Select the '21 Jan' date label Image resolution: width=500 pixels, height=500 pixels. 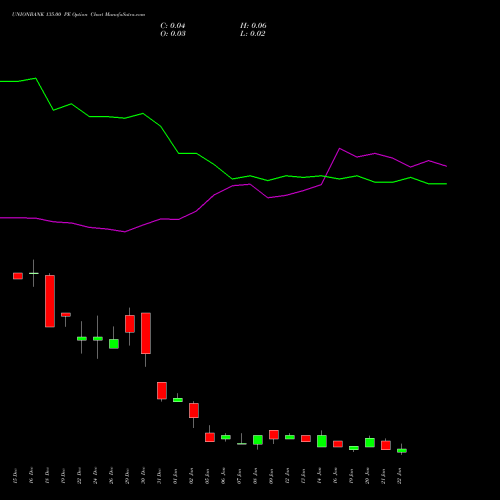(383, 476)
